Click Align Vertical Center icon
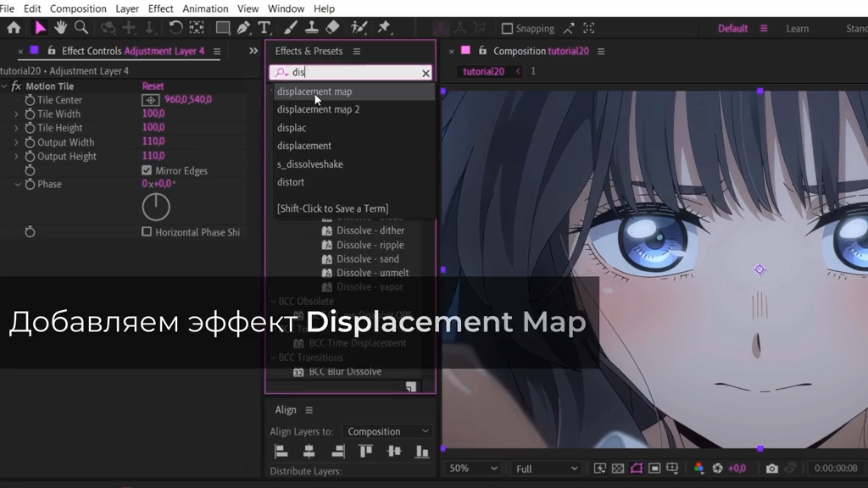Image resolution: width=868 pixels, height=488 pixels. coord(394,452)
